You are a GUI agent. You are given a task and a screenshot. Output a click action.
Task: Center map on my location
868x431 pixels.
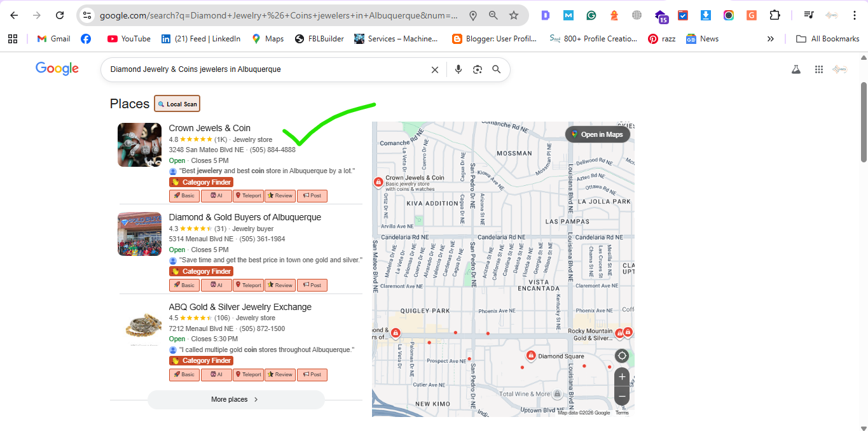(622, 356)
